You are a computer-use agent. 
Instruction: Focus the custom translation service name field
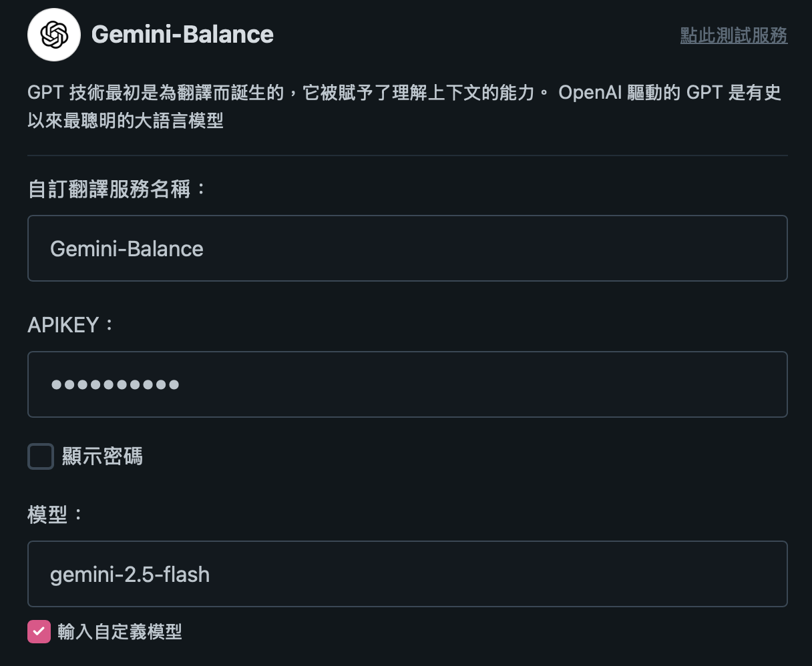pos(407,248)
